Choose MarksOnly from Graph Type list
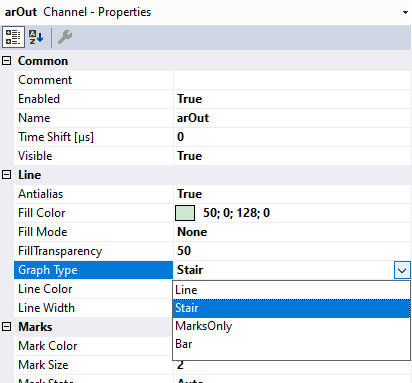Image resolution: width=412 pixels, height=383 pixels. tap(291, 326)
